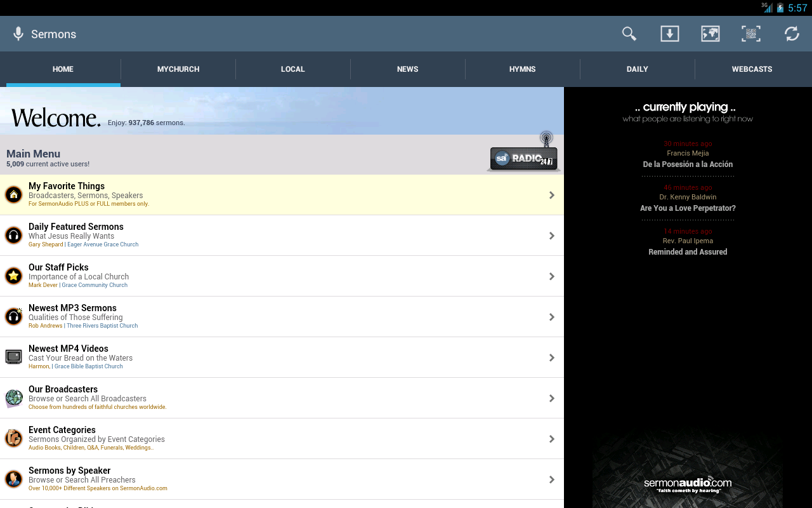Open 'Reminded and Assured' sermon

(688, 251)
